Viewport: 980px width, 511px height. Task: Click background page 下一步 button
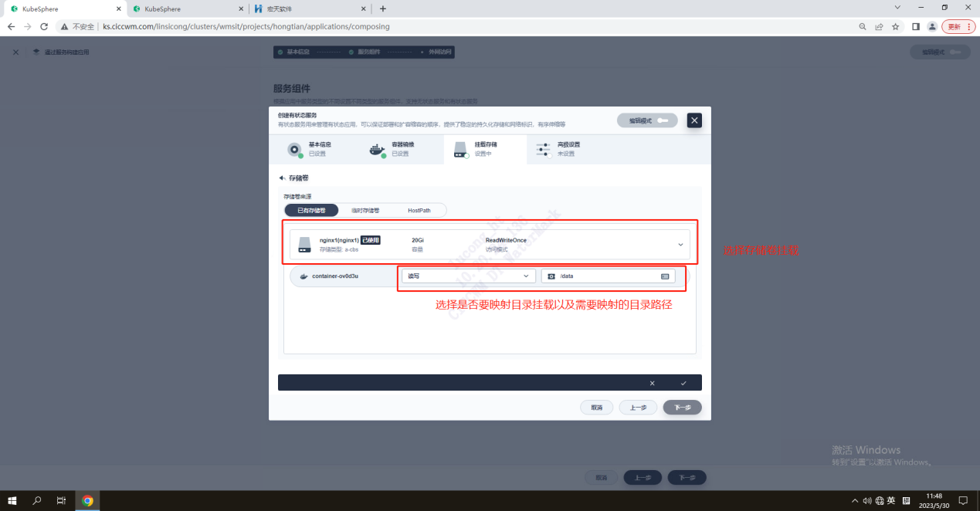tap(687, 478)
